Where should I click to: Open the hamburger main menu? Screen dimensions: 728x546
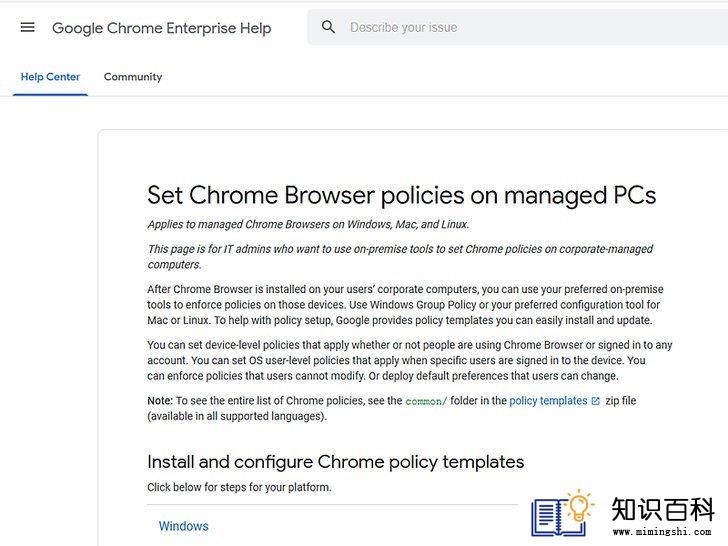tap(27, 27)
